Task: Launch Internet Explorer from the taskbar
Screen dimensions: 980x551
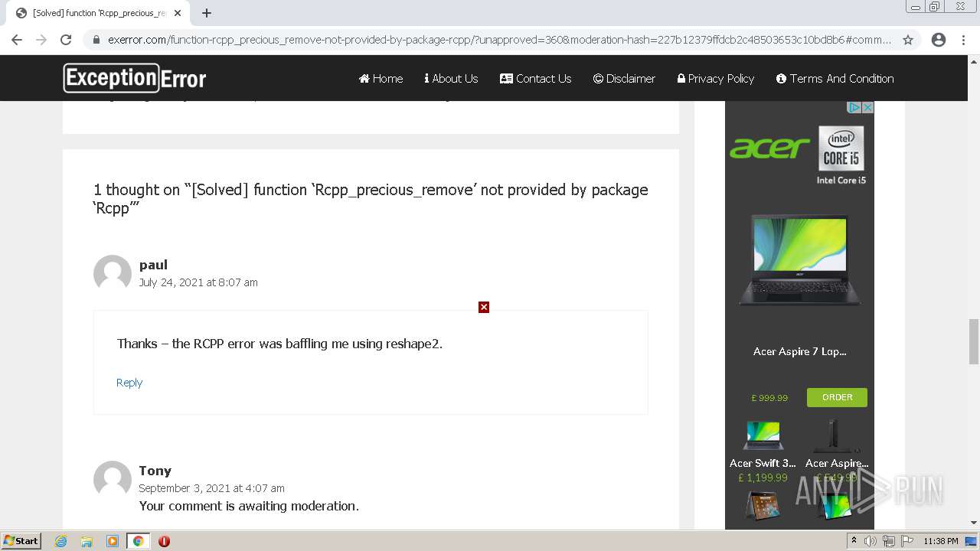Action: click(x=60, y=541)
